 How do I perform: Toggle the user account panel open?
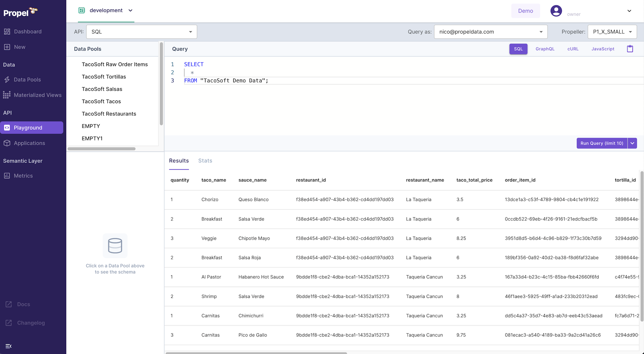tap(629, 10)
